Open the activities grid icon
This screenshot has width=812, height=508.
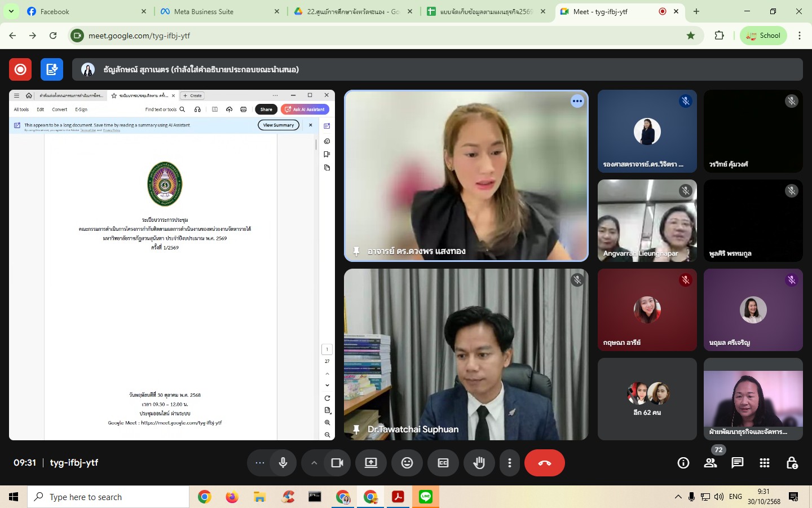coord(765,463)
